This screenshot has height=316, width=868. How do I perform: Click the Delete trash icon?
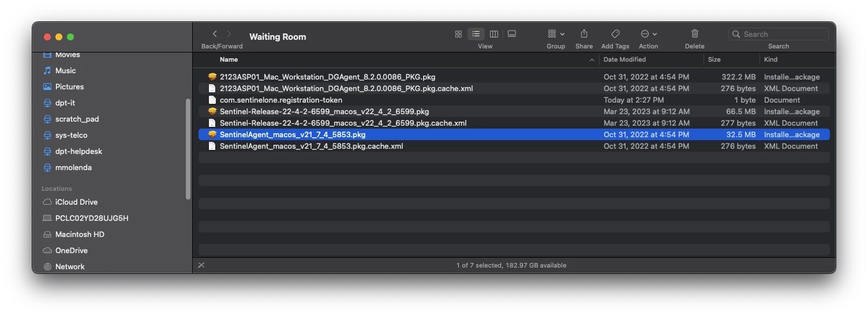(695, 34)
